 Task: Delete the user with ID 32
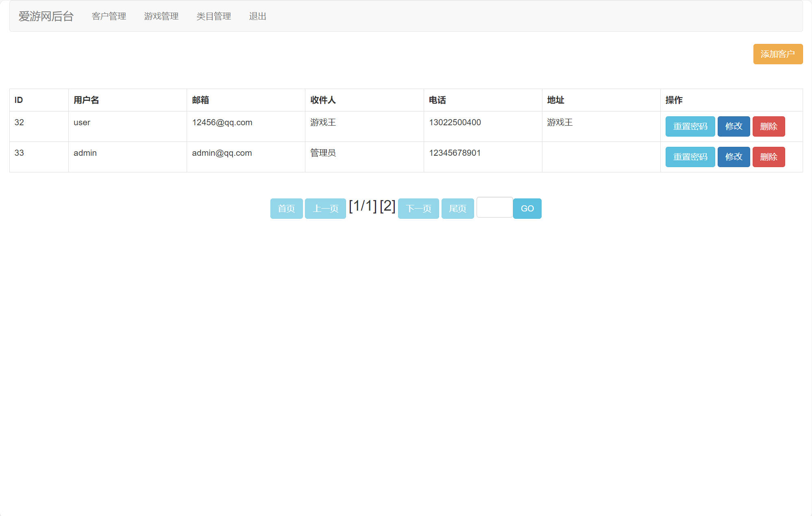768,126
